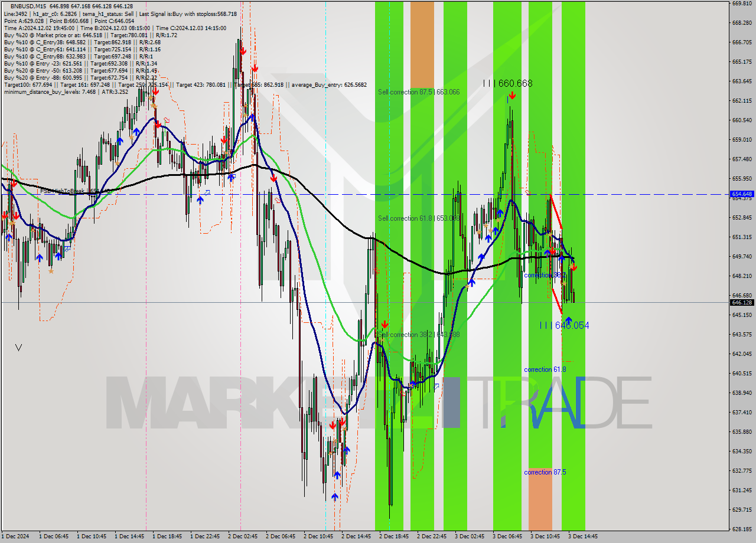Click 'Buy %20 @ Market price' line
This screenshot has height=543, width=756.
click(90, 35)
